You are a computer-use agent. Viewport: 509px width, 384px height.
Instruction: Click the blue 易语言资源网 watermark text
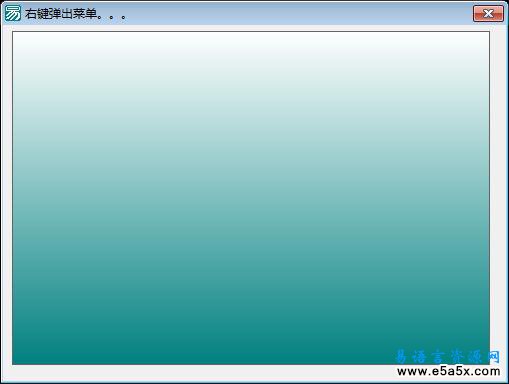[448, 357]
